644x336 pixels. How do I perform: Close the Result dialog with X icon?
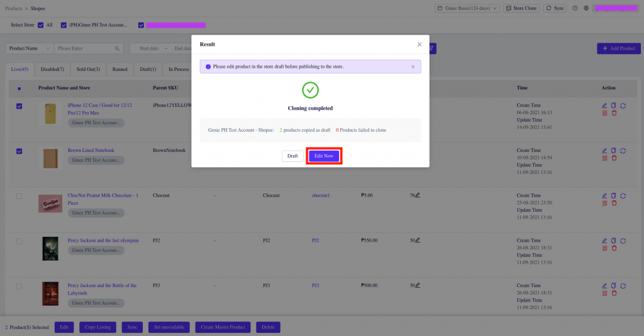419,45
